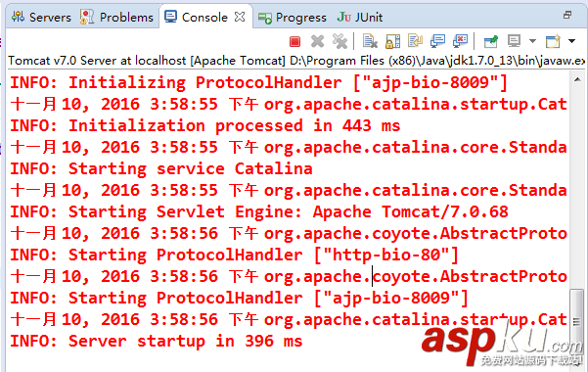Viewport: 588px width, 372px height.
Task: Open the Progress tab
Action: point(293,18)
